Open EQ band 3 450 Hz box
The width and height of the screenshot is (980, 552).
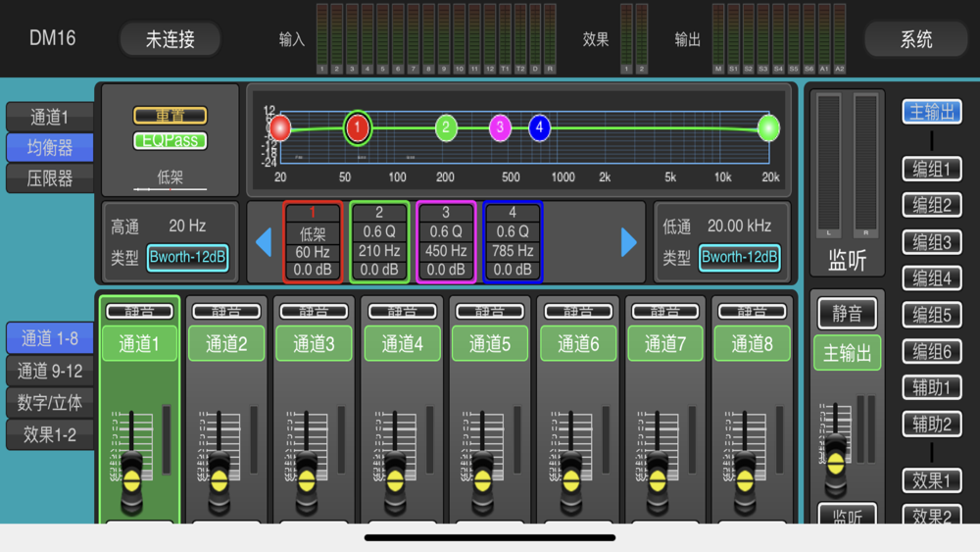click(446, 242)
